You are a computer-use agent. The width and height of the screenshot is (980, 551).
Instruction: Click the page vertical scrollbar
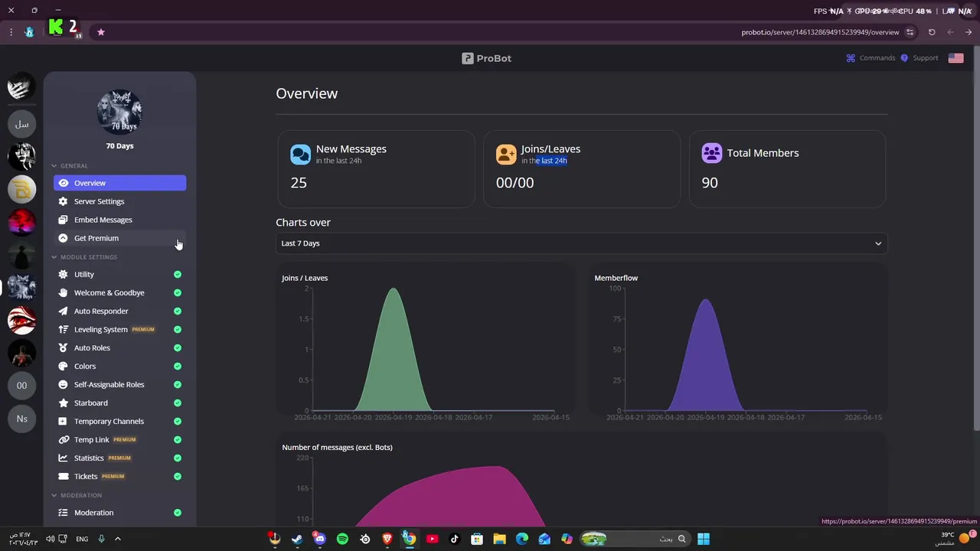coord(975,237)
